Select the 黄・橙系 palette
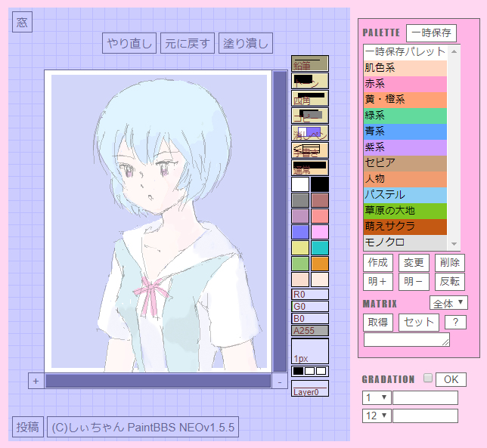The height and width of the screenshot is (448, 487). coord(405,100)
